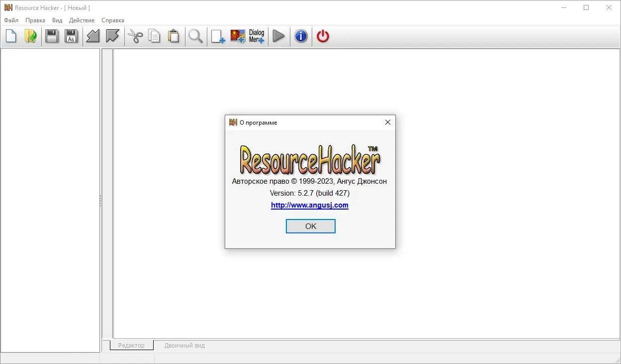Click the Авторское право copyright line
Screen dimensions: 621x364
(x=309, y=181)
